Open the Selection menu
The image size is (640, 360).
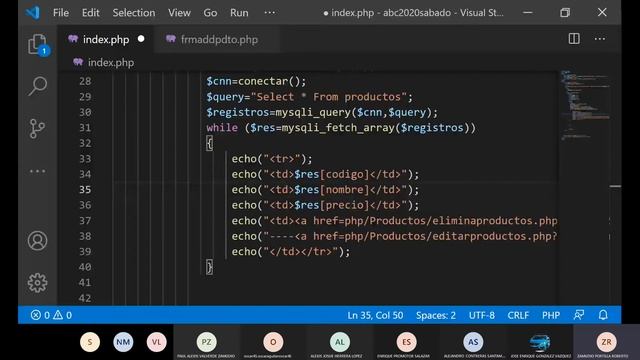(134, 13)
